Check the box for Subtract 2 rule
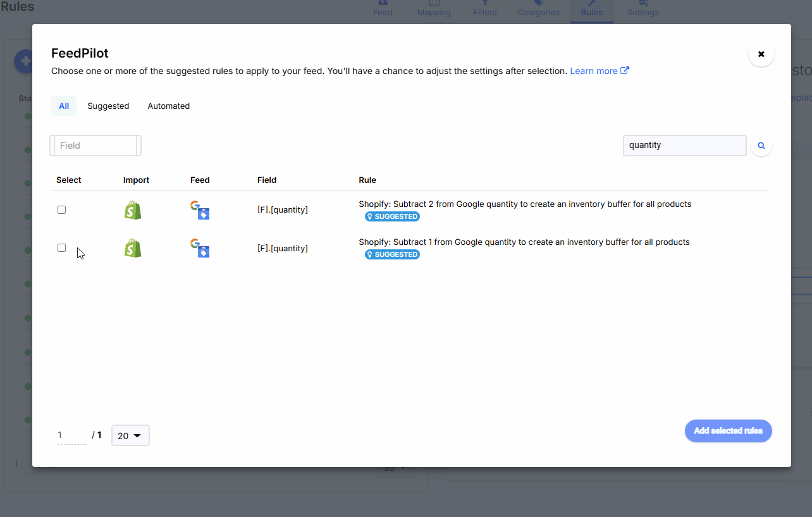This screenshot has height=517, width=812. [62, 210]
